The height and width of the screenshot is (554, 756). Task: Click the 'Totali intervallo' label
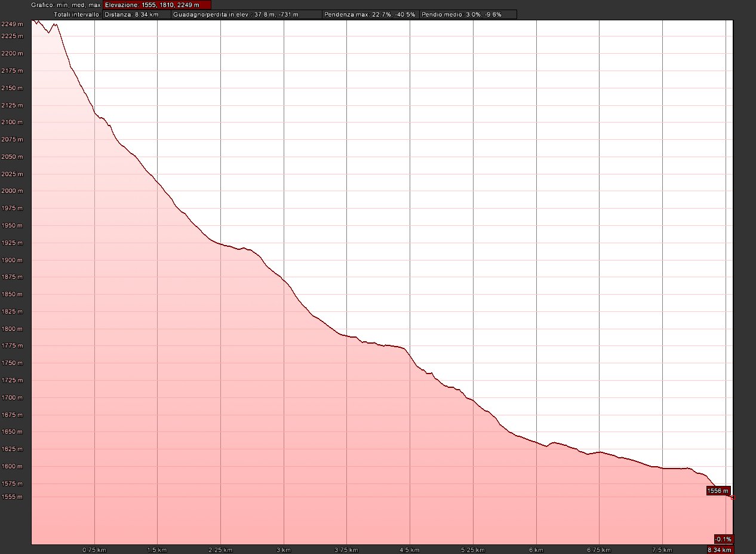pos(77,14)
